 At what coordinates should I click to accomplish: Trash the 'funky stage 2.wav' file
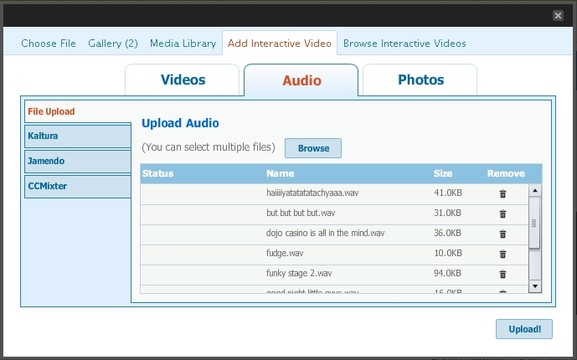pos(503,274)
